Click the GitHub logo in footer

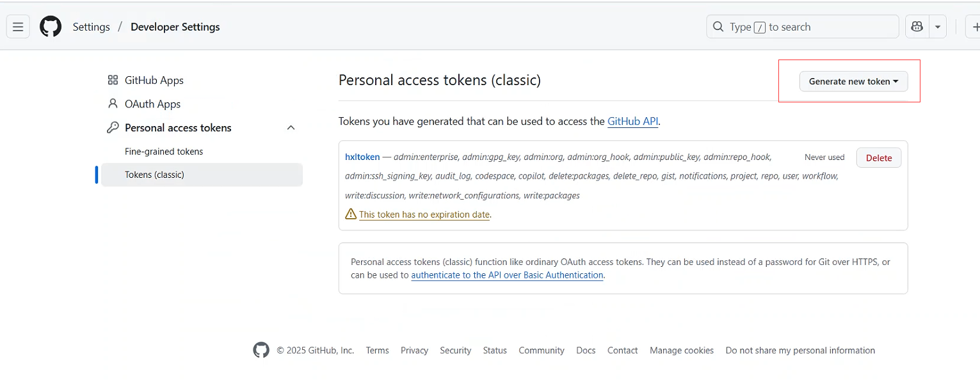click(x=261, y=350)
